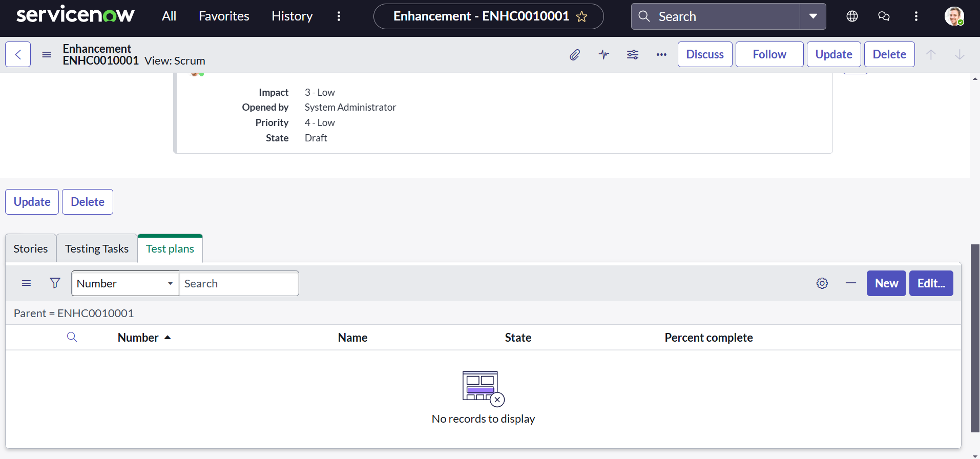Click the Discuss button
The width and height of the screenshot is (980, 459).
pyautogui.click(x=705, y=54)
